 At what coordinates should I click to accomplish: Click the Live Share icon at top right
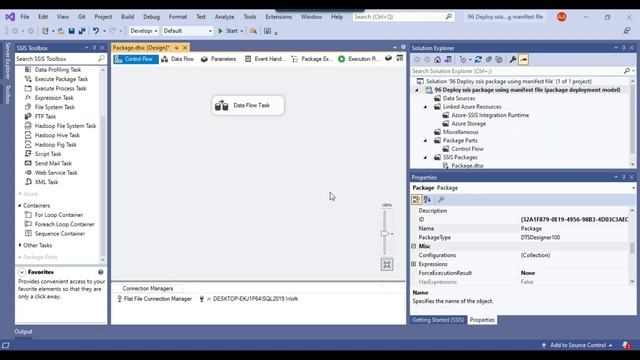[627, 31]
